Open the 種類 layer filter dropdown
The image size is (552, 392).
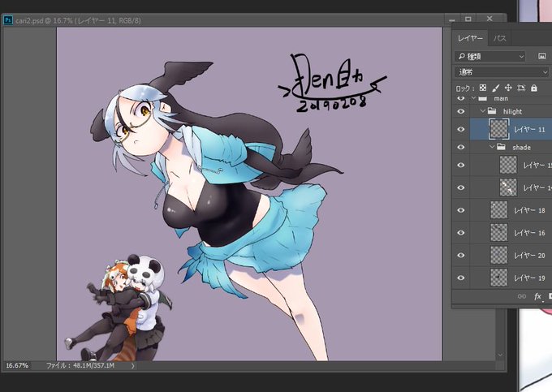490,56
